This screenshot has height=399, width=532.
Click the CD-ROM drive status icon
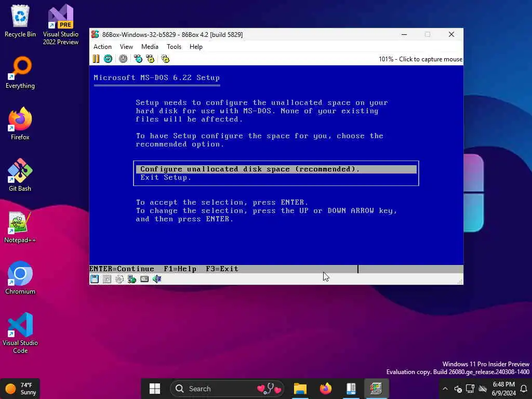tap(119, 279)
